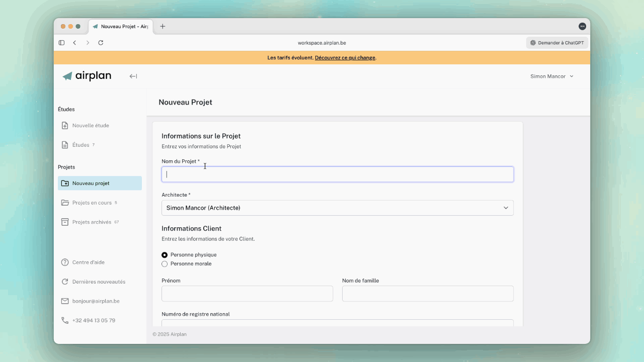Select Personne physique radio button
The width and height of the screenshot is (644, 362).
click(165, 255)
